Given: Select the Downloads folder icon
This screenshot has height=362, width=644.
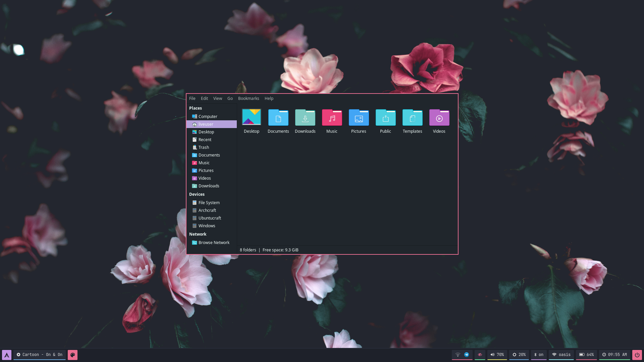Looking at the screenshot, I should point(305,118).
